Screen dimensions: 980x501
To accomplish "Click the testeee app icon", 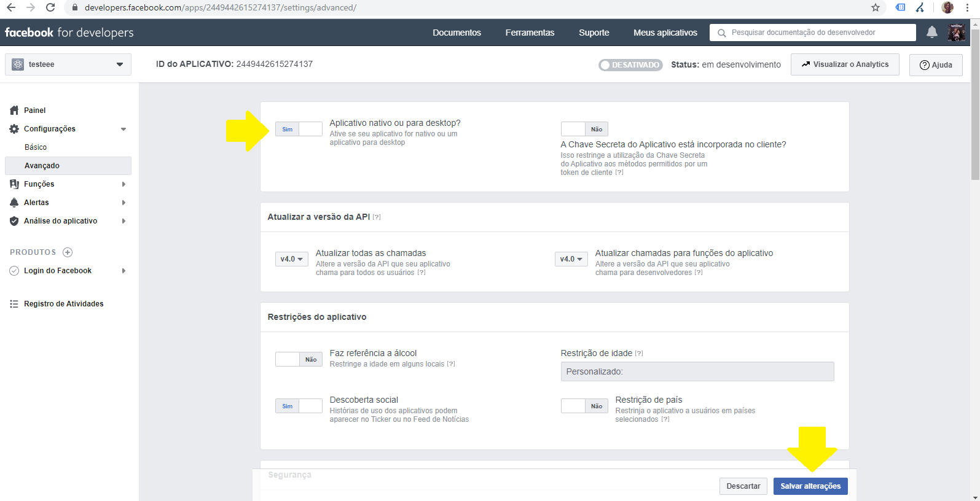I will [18, 64].
